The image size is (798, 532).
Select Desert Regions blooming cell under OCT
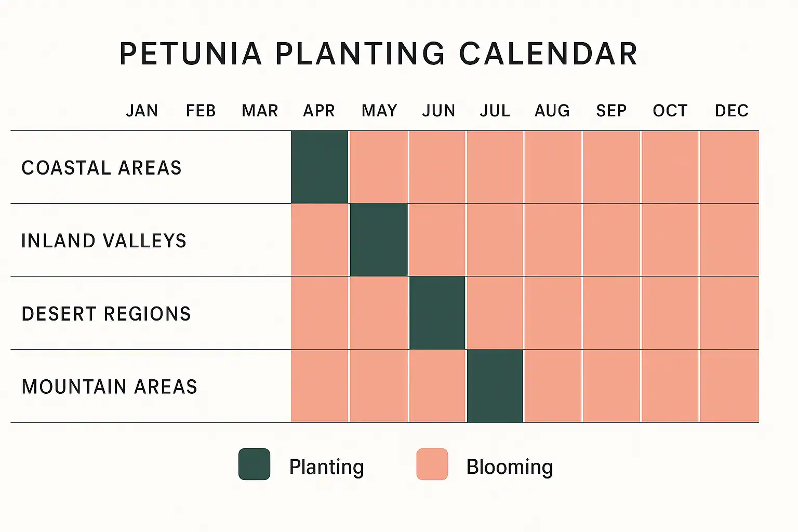(670, 313)
